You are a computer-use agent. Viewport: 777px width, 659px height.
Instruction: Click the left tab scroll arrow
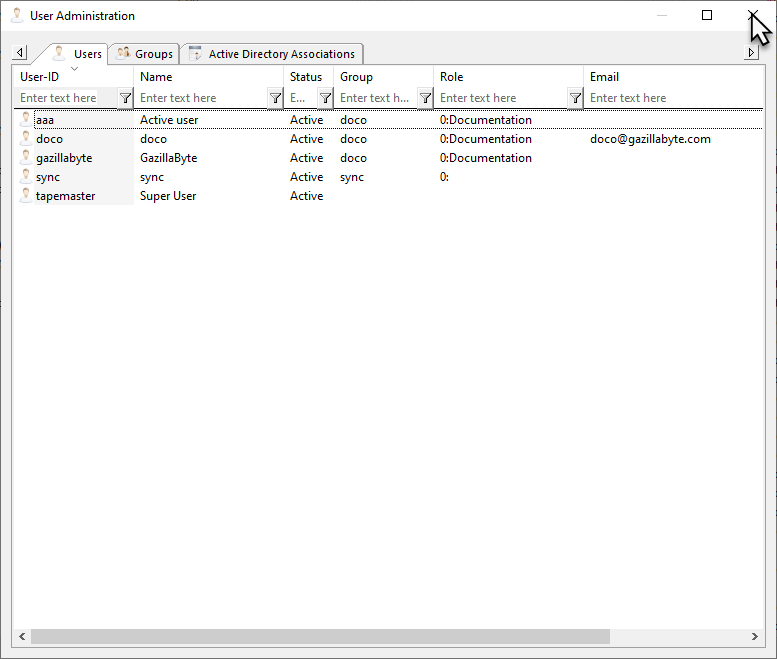click(x=20, y=52)
